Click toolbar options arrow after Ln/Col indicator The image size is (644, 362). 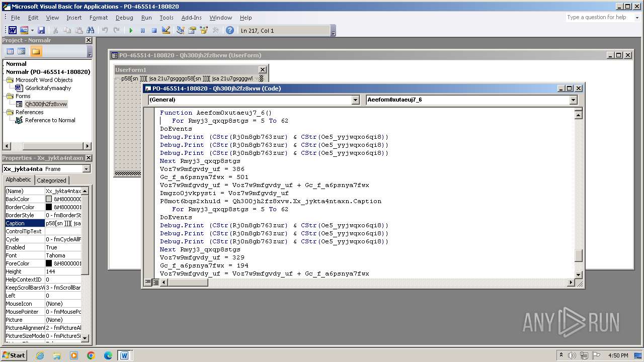(x=333, y=31)
